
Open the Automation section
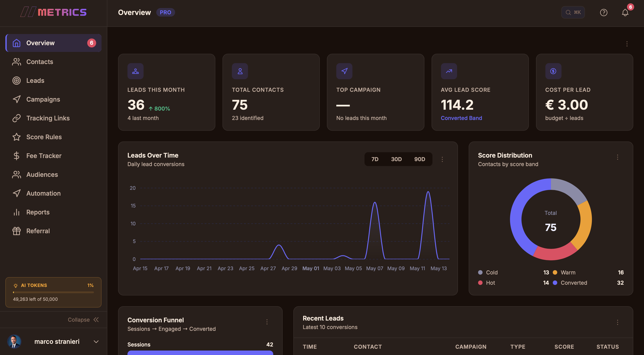pos(53,193)
